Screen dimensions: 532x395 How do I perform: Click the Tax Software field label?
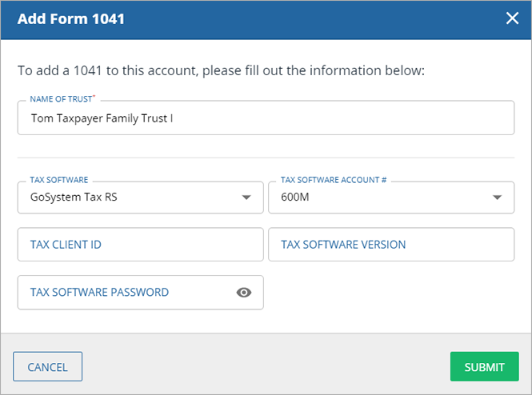[x=58, y=181]
